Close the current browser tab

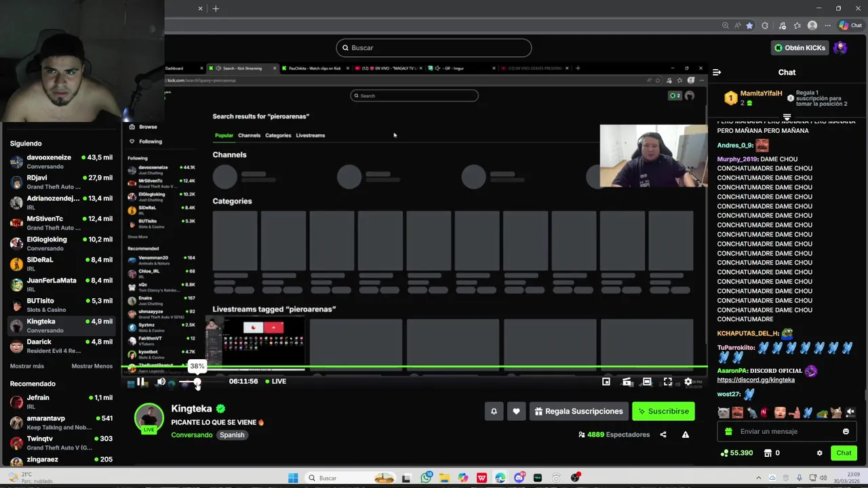[200, 9]
